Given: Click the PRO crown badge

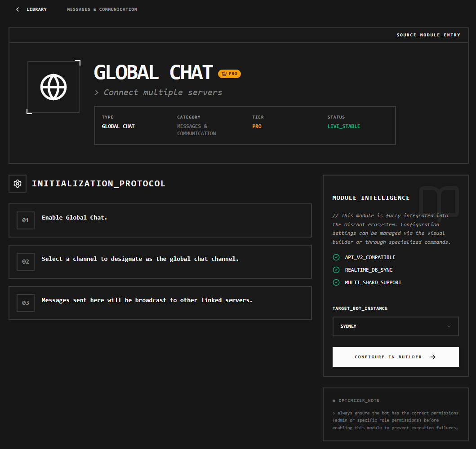Looking at the screenshot, I should click(230, 74).
